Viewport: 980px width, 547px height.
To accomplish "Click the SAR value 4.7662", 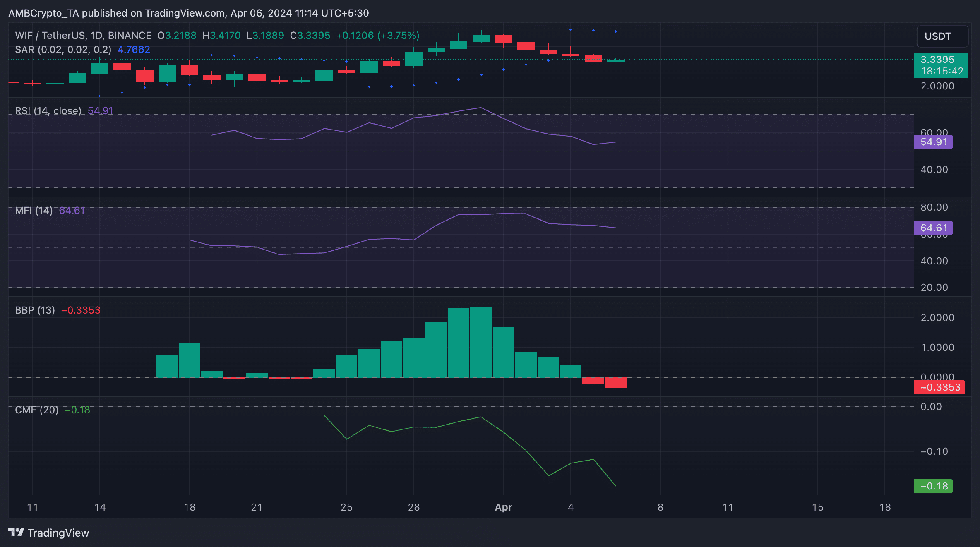I will coord(134,50).
